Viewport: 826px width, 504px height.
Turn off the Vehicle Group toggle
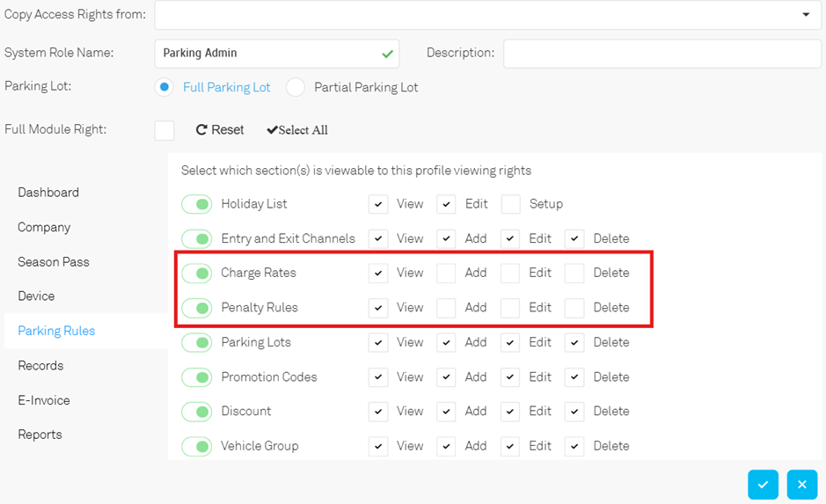coord(197,446)
